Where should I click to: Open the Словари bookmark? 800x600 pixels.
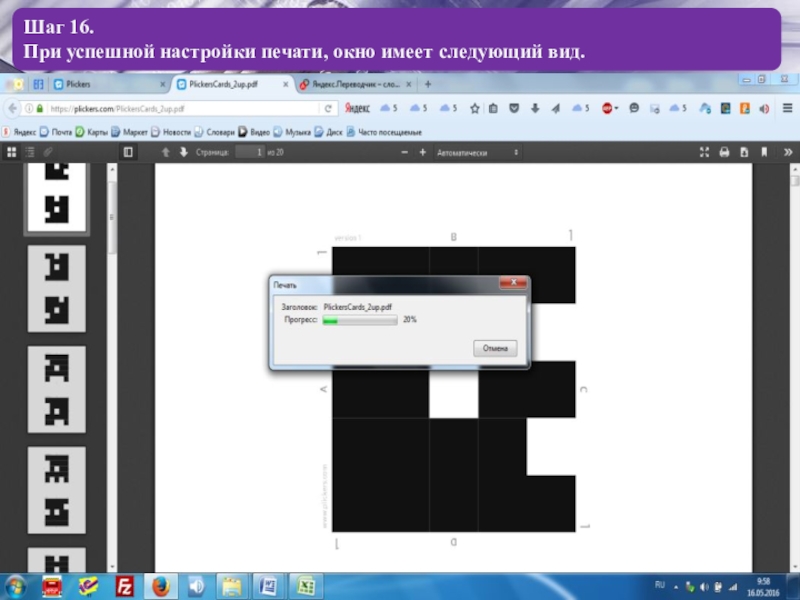coord(215,132)
